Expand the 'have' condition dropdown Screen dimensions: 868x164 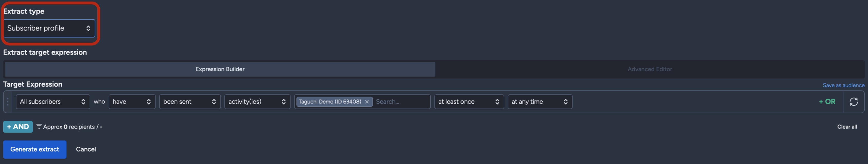pos(132,102)
